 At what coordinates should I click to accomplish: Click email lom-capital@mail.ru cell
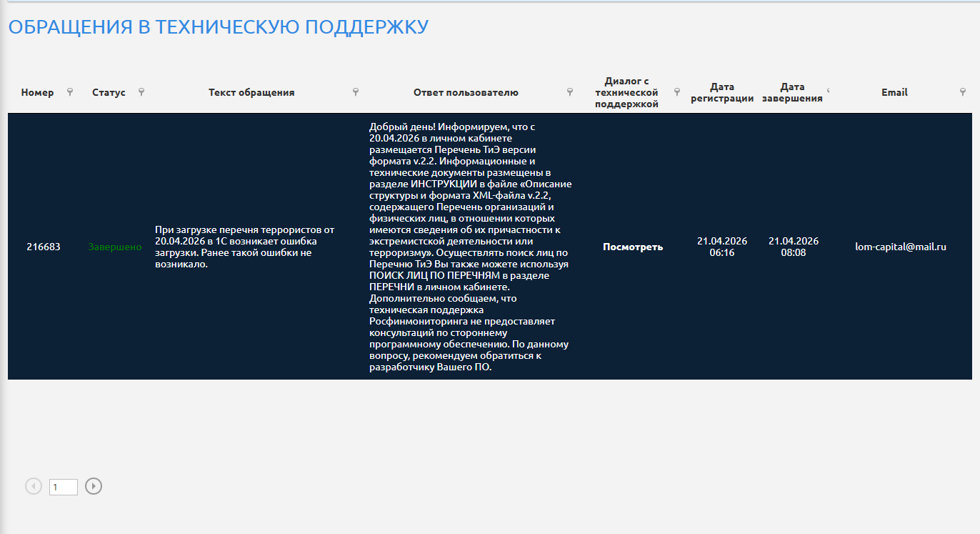coord(901,247)
